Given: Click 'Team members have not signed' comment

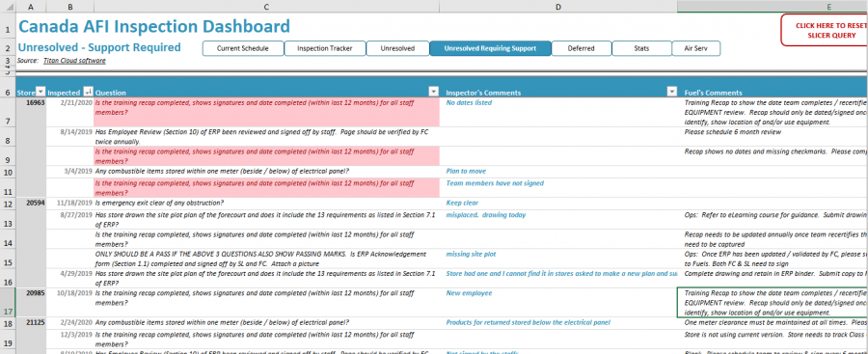Looking at the screenshot, I should click(495, 183).
